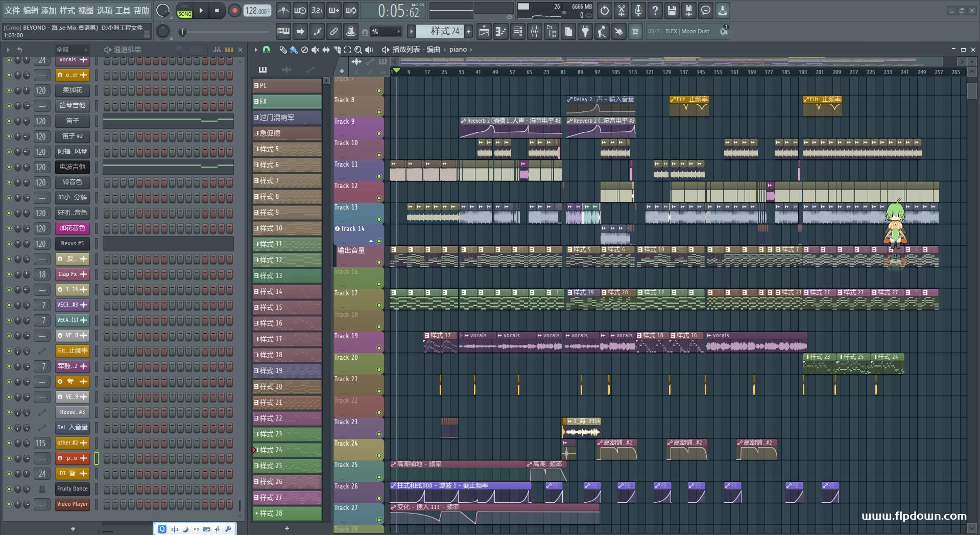
Task: Open the plugin picker plug icon
Action: point(585,32)
